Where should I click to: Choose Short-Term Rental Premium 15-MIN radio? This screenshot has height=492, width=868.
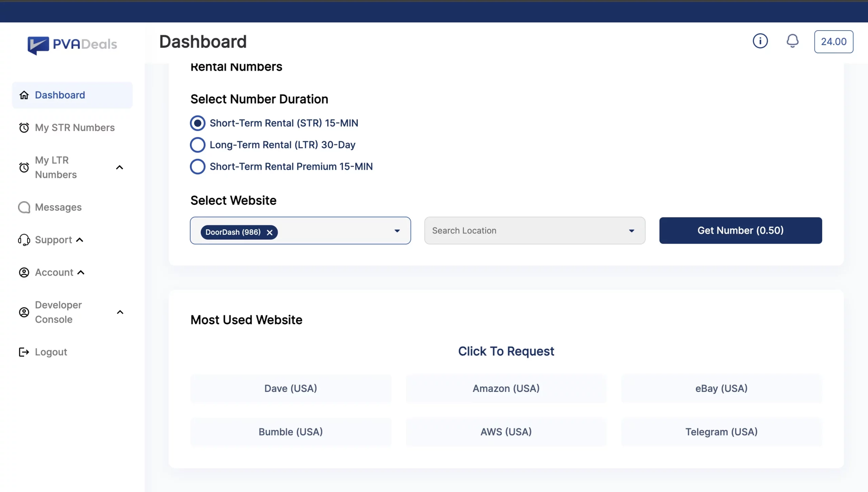pyautogui.click(x=198, y=167)
